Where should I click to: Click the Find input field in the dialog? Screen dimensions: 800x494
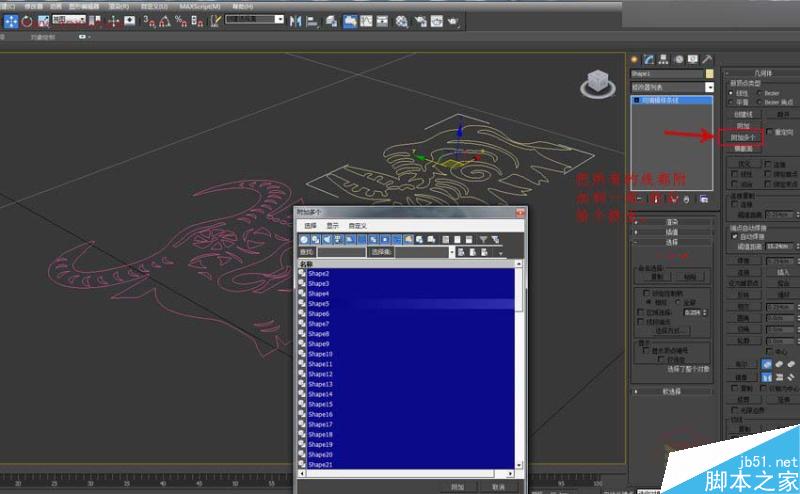point(341,252)
